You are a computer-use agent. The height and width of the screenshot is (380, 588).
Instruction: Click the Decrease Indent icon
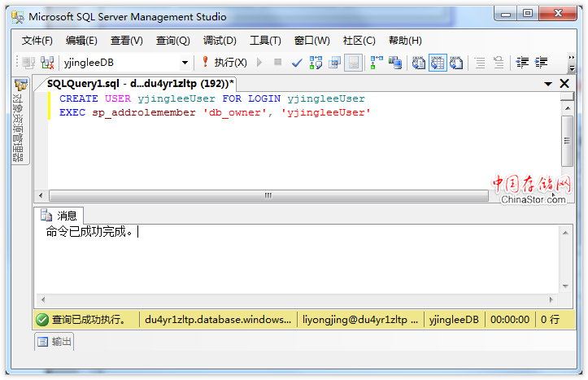[x=522, y=63]
